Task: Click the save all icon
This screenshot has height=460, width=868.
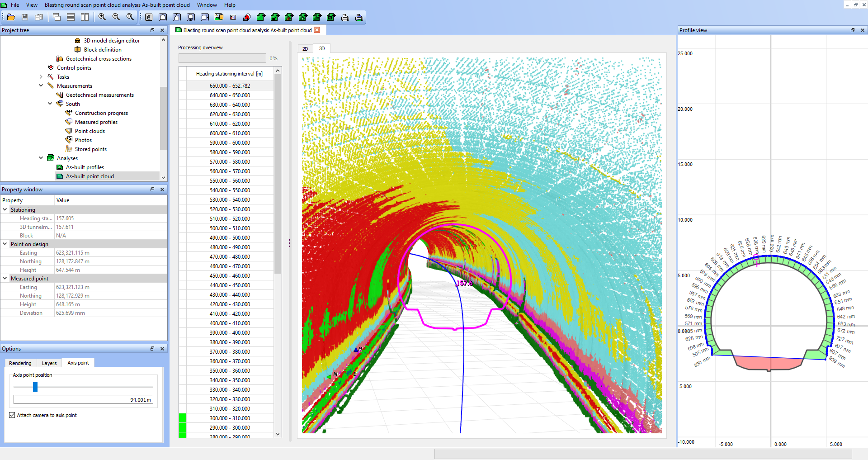Action: [x=39, y=17]
